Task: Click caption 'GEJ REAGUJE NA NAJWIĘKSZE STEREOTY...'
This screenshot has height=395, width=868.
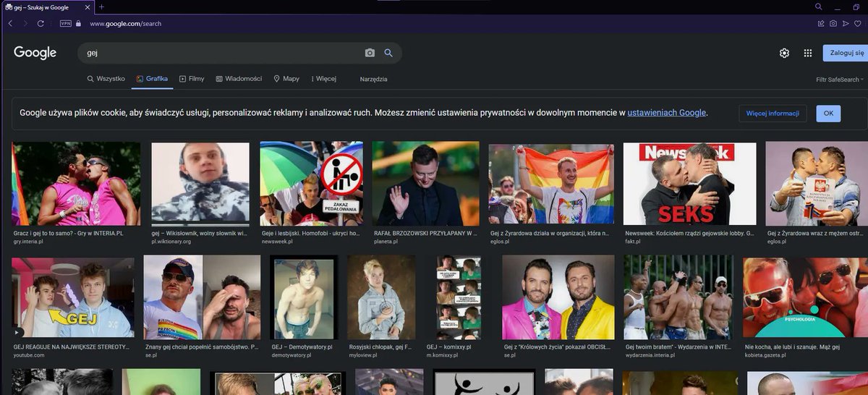Action: point(72,347)
